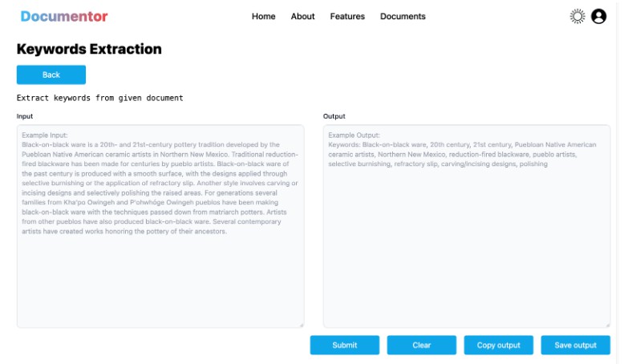The height and width of the screenshot is (364, 624).
Task: Clear the input text
Action: tap(421, 345)
